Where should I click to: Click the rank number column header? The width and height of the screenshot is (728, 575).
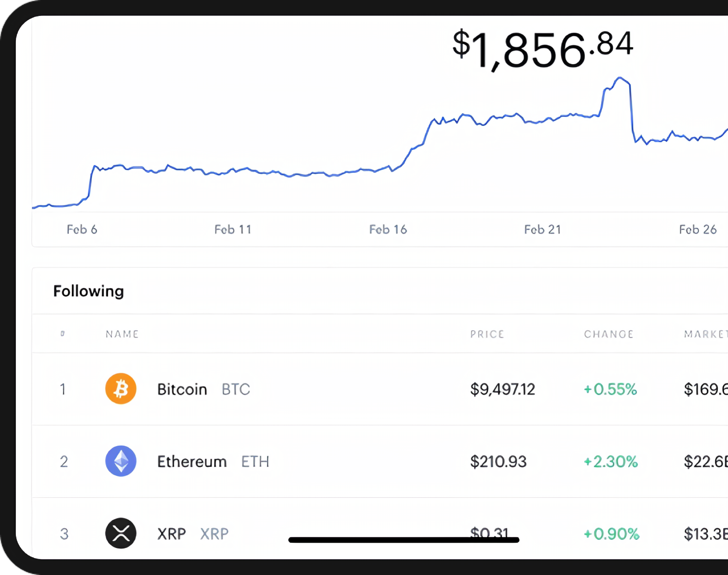coord(63,333)
